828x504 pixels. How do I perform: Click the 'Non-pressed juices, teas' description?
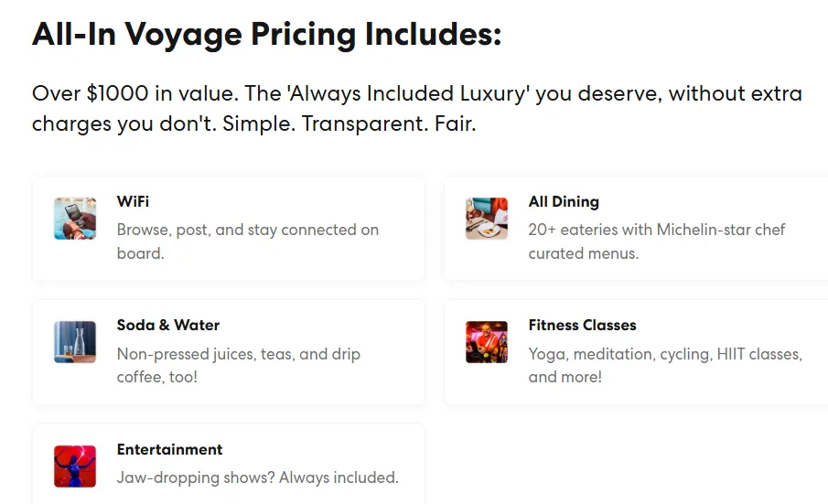point(238,353)
